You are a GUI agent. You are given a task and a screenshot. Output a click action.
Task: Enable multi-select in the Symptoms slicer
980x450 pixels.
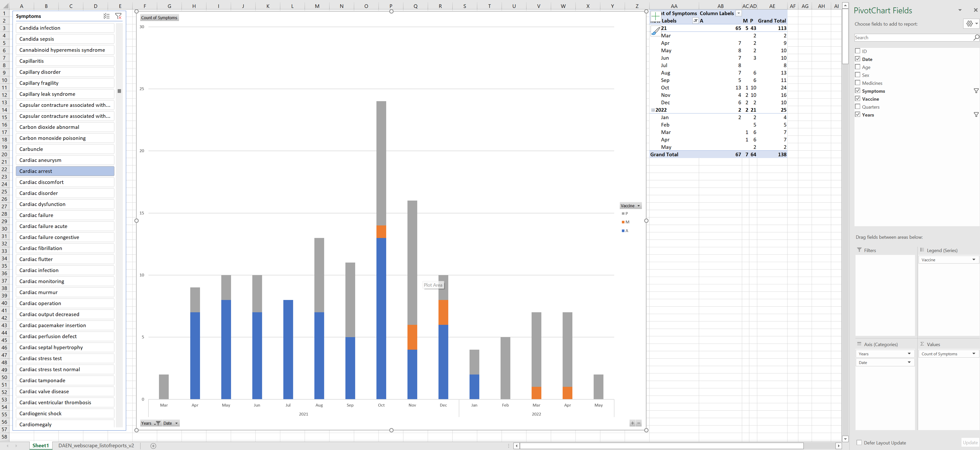tap(106, 16)
